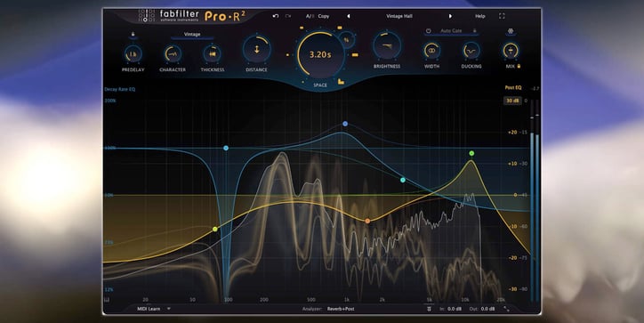
Task: Go to next preset with right arrow
Action: 450,16
